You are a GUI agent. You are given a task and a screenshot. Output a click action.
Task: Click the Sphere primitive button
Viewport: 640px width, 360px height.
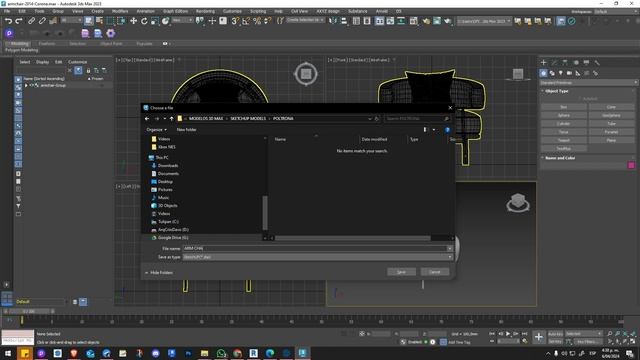pos(563,116)
